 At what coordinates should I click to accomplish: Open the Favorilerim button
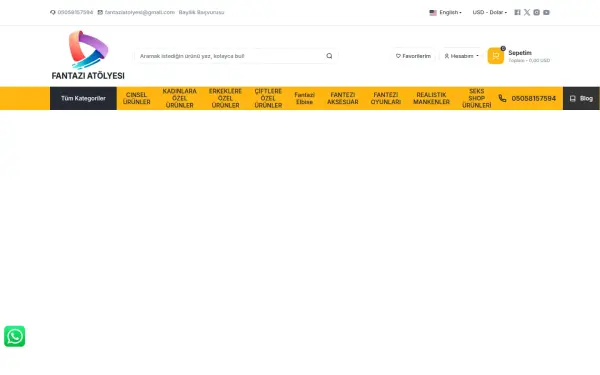pyautogui.click(x=413, y=56)
